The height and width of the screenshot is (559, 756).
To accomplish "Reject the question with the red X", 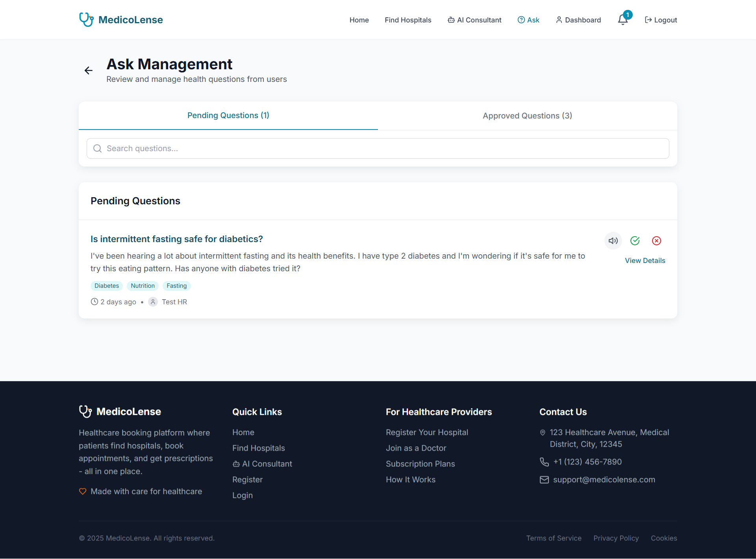I will click(656, 241).
